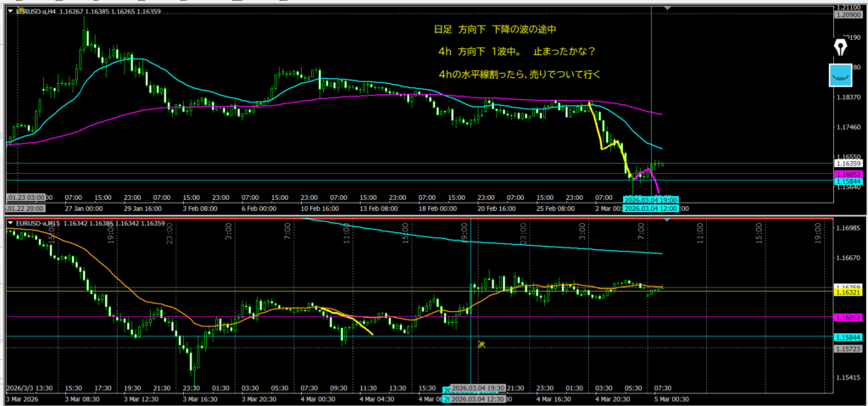Viewport: 868px width, 406px height.
Task: Open the EURUSD-a,M15 chart dropdown arrow
Action: point(10,224)
